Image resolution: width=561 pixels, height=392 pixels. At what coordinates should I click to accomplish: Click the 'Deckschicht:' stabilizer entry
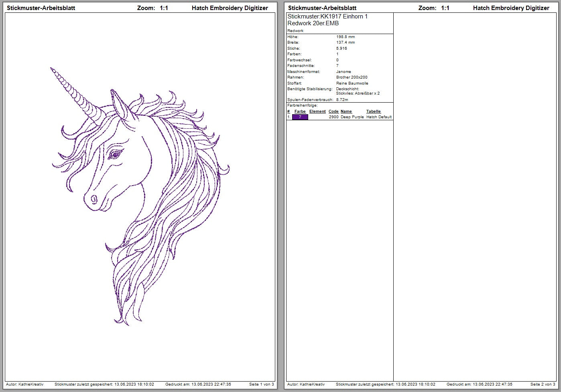pyautogui.click(x=348, y=89)
